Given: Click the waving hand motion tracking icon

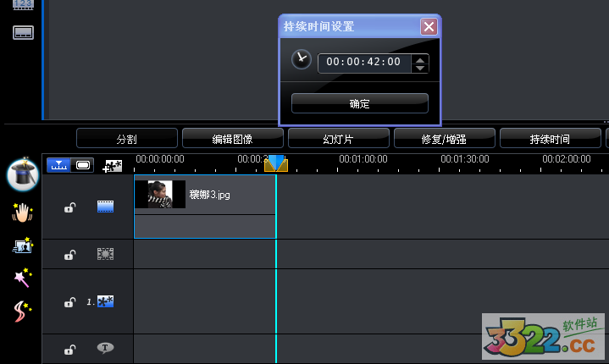Looking at the screenshot, I should coord(22,212).
